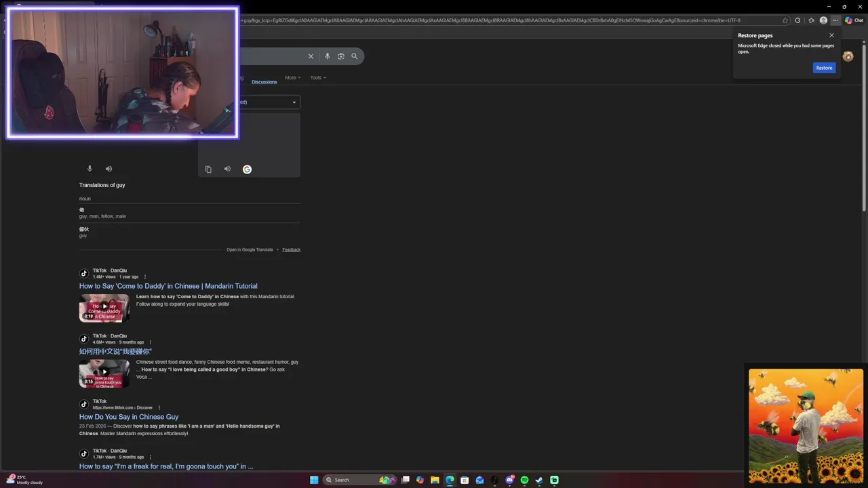Open Microsoft Store from the taskbar
This screenshot has width=868, height=488.
[x=465, y=480]
